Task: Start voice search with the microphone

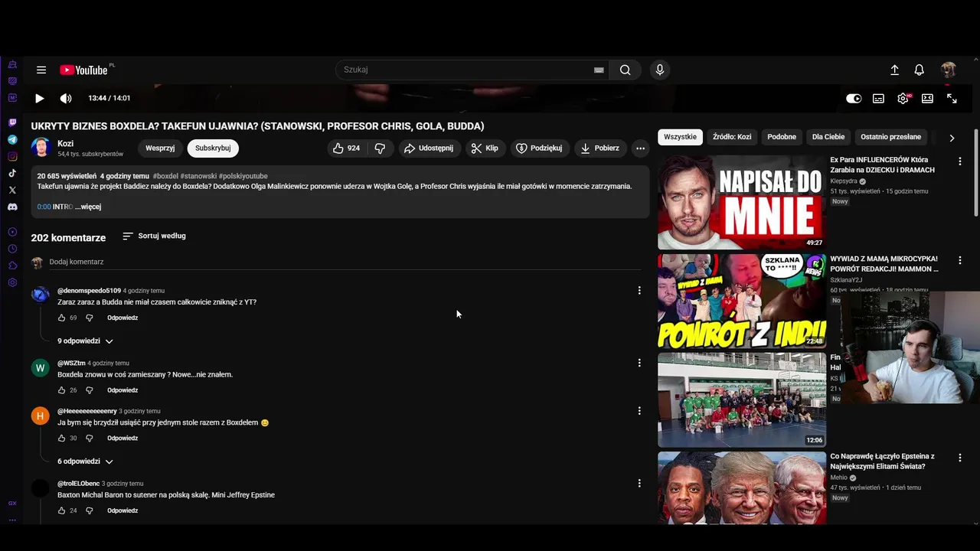Action: point(660,70)
